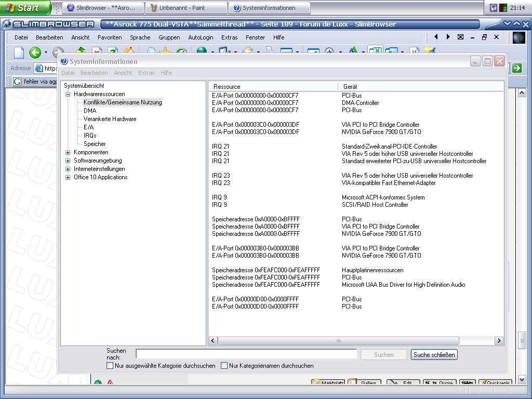Image resolution: width=532 pixels, height=399 pixels.
Task: Click the 'SCSI/RAID Host Controller' row
Action: pyautogui.click(x=375, y=205)
